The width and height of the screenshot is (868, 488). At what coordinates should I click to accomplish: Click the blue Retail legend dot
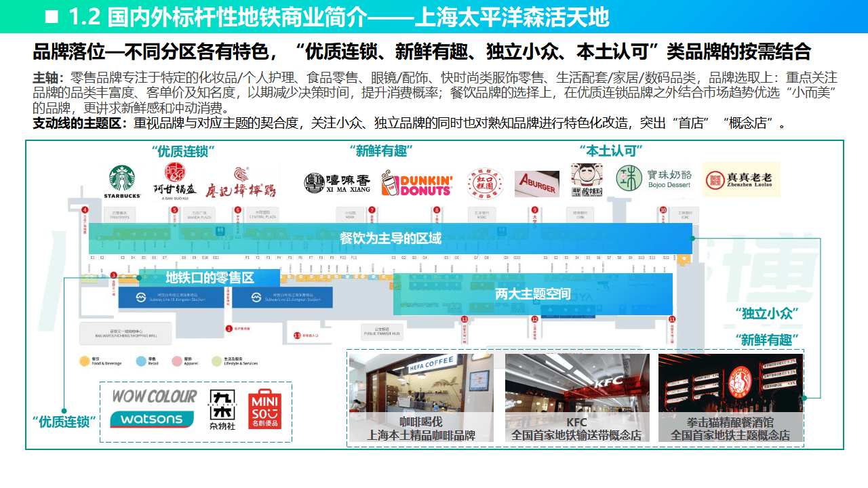click(141, 361)
